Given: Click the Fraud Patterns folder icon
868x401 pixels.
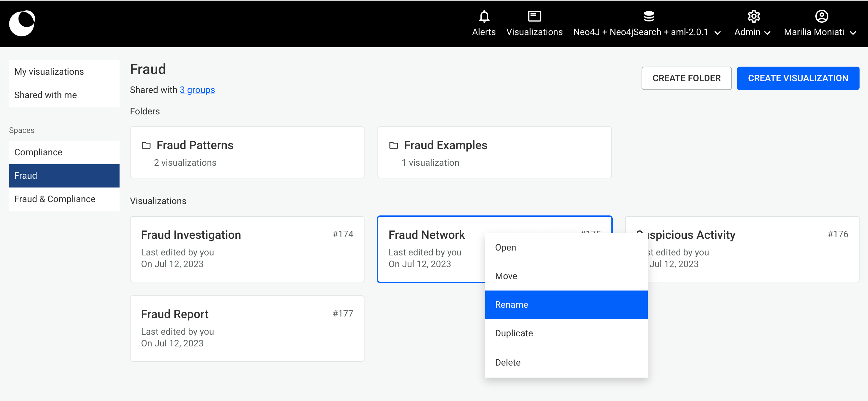Looking at the screenshot, I should 146,145.
